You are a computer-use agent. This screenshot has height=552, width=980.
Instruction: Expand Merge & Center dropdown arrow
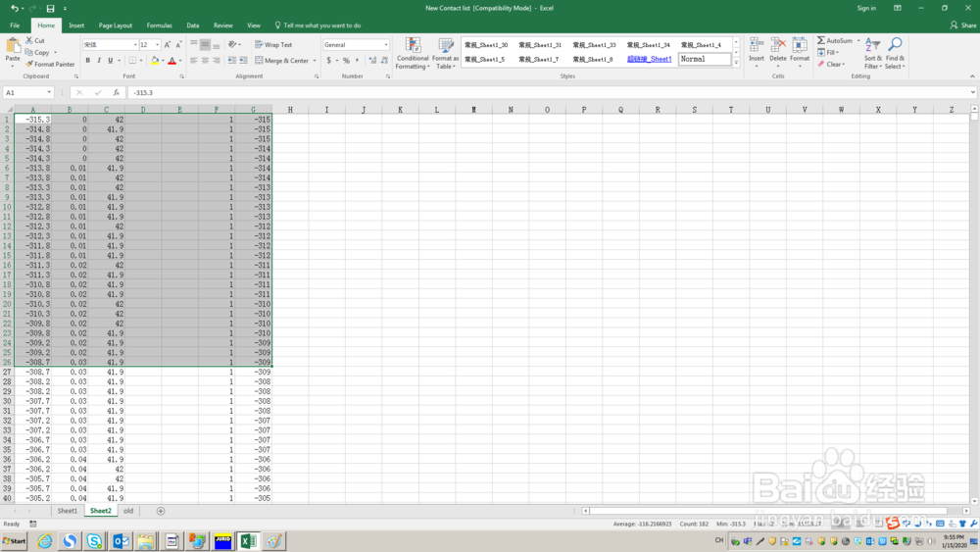pos(315,61)
